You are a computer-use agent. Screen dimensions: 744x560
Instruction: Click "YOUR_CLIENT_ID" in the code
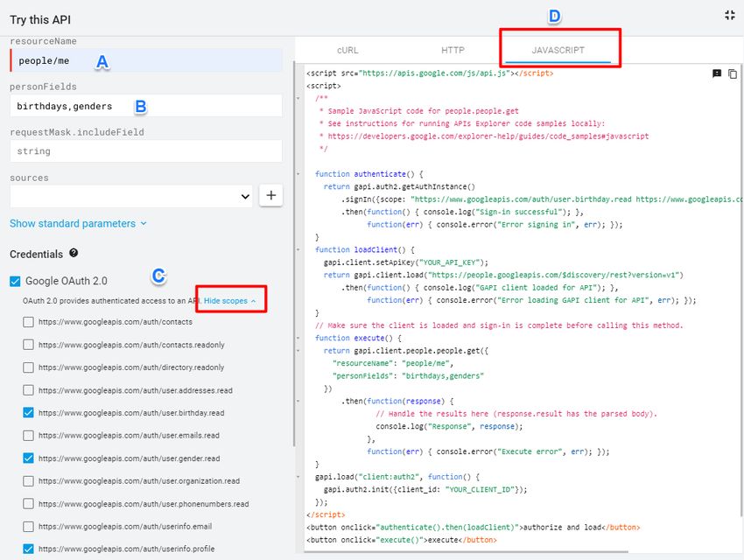click(x=480, y=489)
